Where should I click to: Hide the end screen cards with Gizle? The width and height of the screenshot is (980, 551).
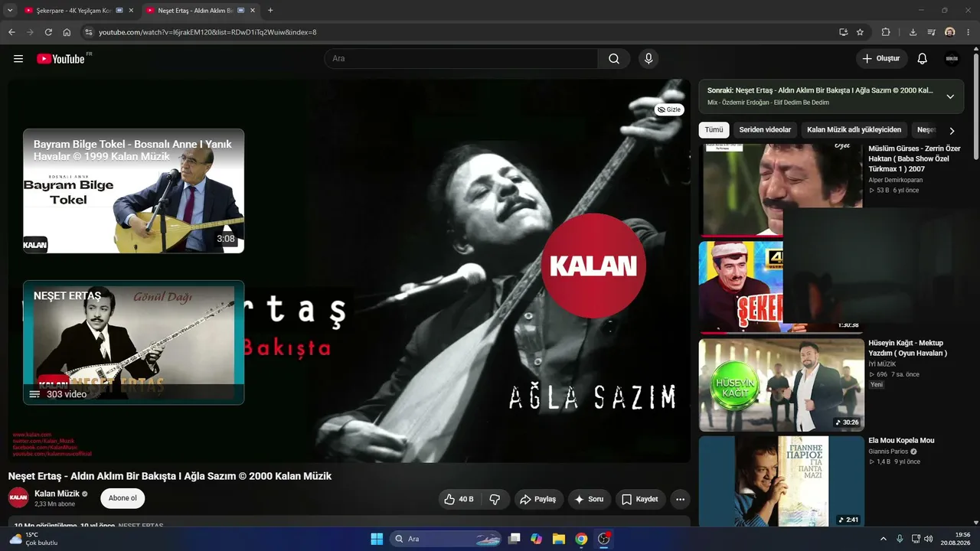pyautogui.click(x=669, y=109)
